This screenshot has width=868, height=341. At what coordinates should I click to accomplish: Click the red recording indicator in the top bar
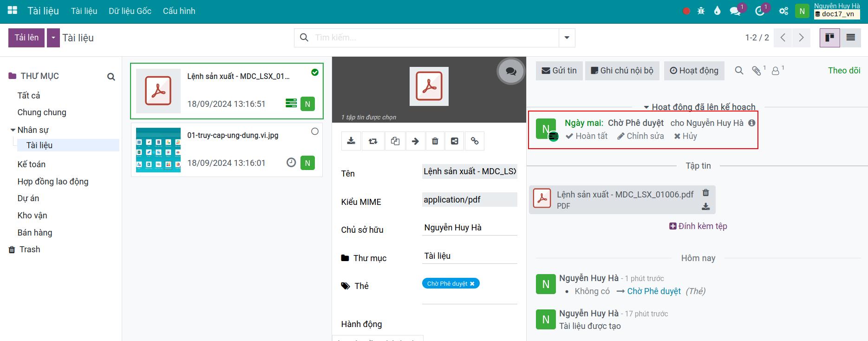(x=686, y=11)
